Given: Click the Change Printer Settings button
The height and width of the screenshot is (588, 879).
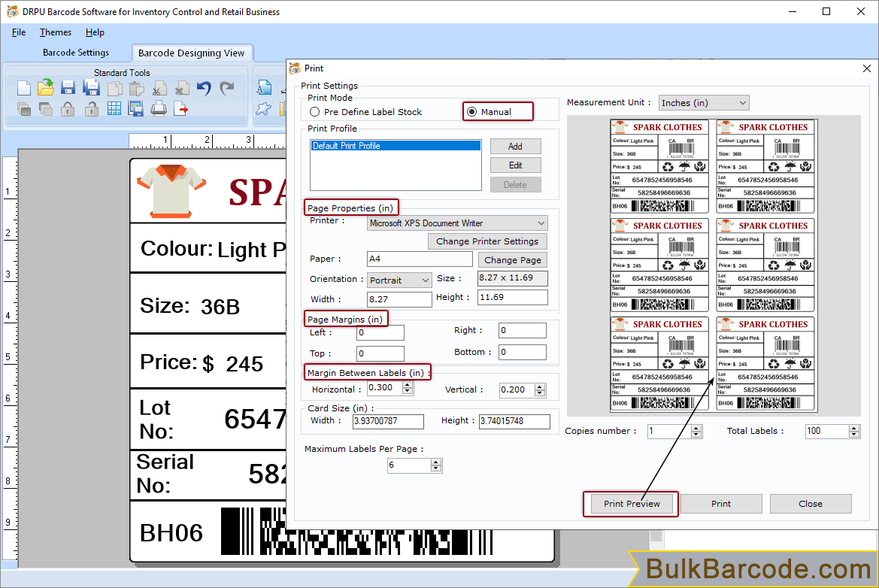Looking at the screenshot, I should [x=487, y=241].
